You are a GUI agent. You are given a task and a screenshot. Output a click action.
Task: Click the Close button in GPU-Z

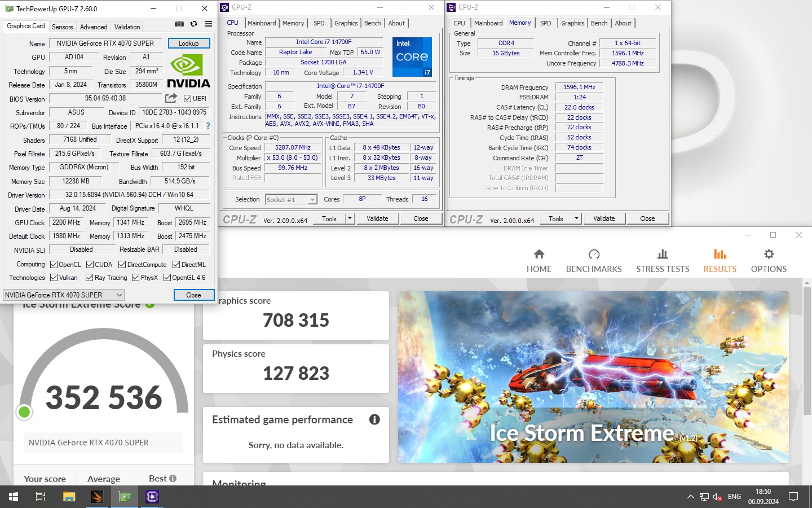(x=193, y=295)
